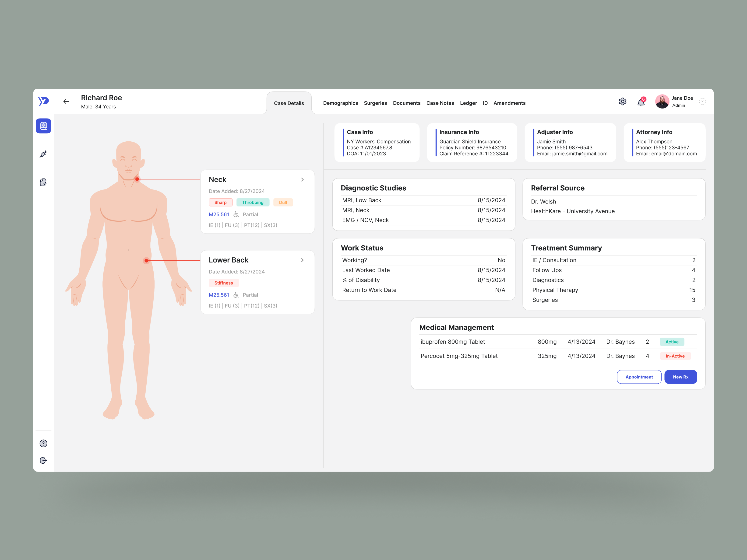This screenshot has height=560, width=747.
Task: Go to the Ledger tab
Action: point(468,103)
